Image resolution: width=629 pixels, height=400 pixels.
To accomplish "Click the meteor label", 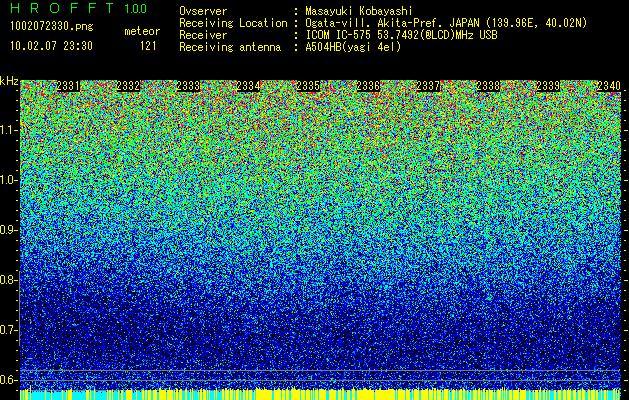I will pyautogui.click(x=142, y=31).
